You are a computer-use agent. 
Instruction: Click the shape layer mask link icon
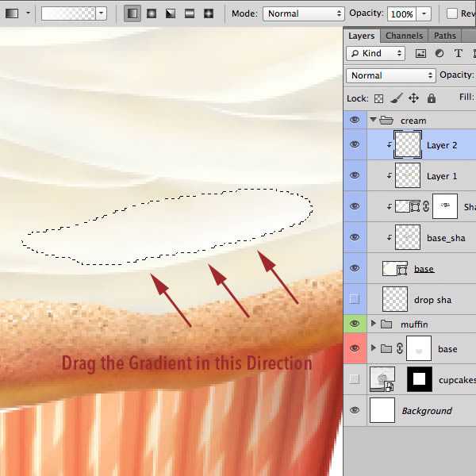click(x=426, y=206)
